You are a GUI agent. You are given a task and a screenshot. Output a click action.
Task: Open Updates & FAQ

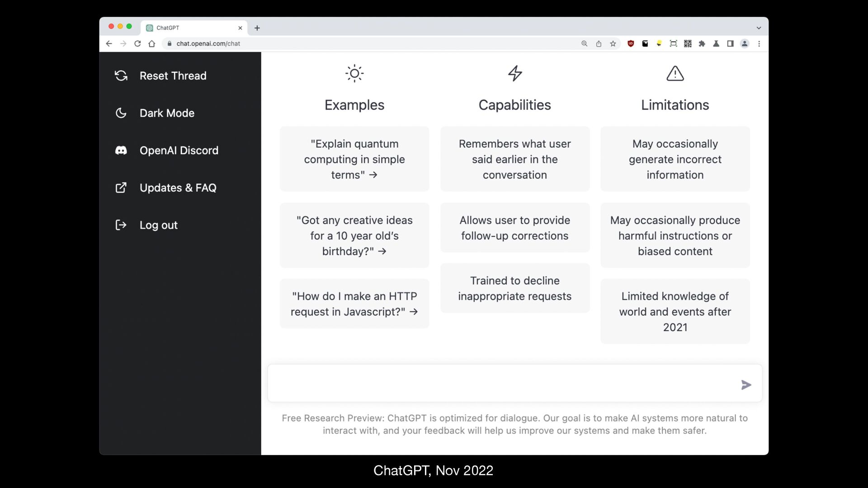click(x=178, y=188)
